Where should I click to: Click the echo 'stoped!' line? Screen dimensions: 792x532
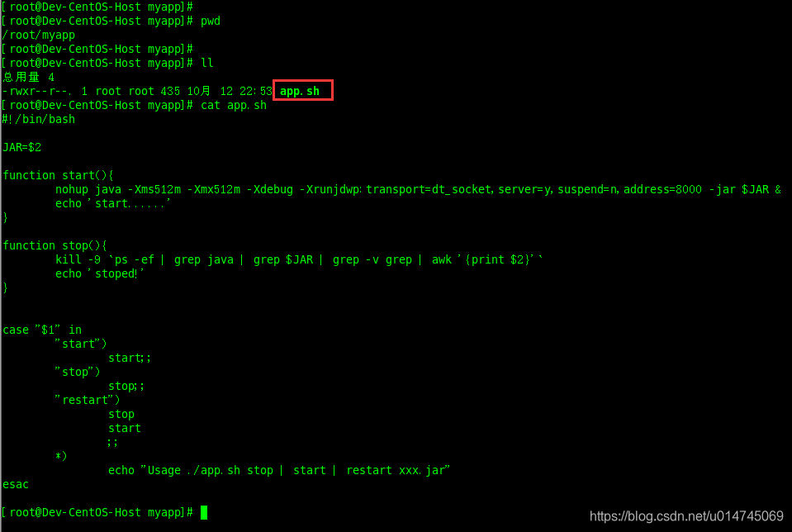click(100, 273)
